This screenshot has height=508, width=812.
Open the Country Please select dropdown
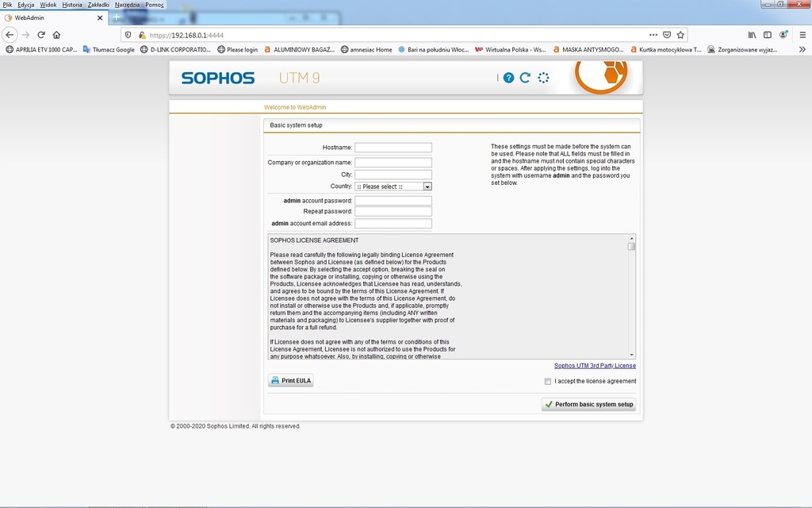(393, 187)
